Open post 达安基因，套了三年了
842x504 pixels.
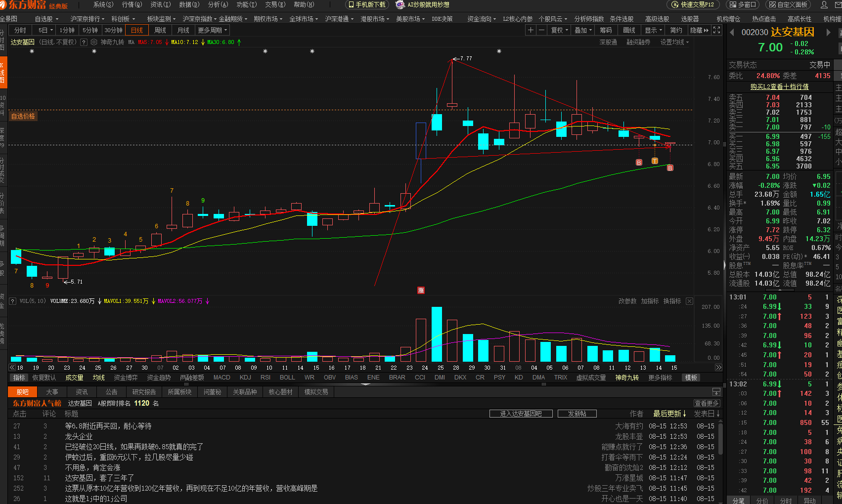tap(99, 478)
